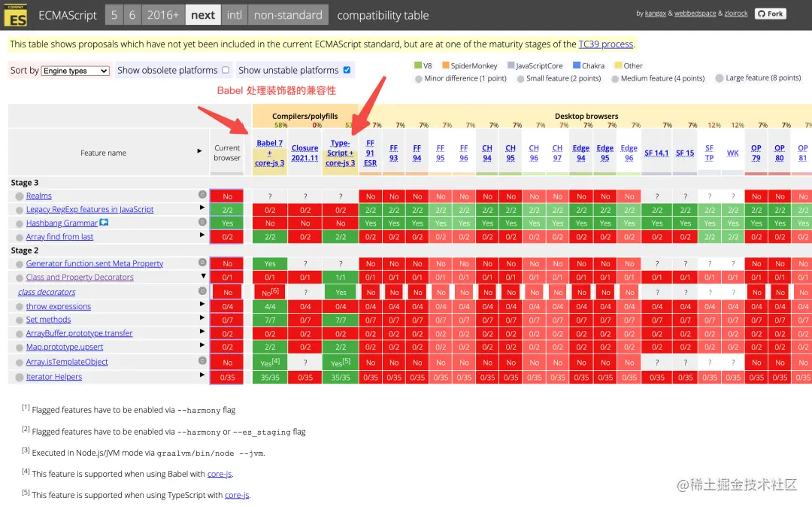Viewport: 812px width, 507px height.
Task: Click the circular icon in Hashbang Grammar row
Action: point(202,222)
